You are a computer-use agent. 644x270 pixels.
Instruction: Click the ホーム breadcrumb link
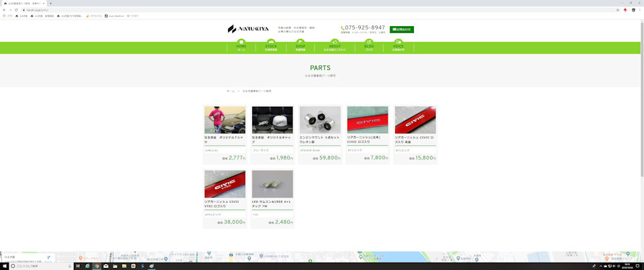(231, 91)
